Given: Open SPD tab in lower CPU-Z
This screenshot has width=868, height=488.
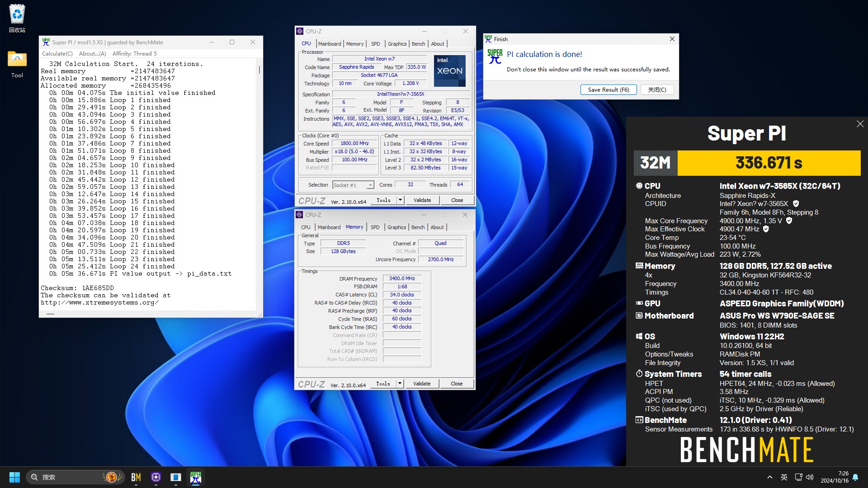Looking at the screenshot, I should point(375,227).
